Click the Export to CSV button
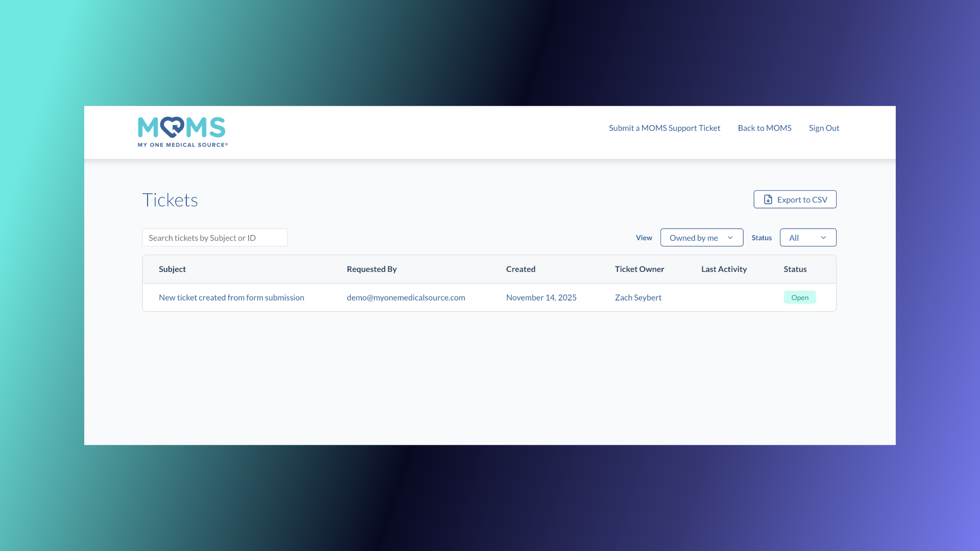980x551 pixels. click(x=802, y=199)
